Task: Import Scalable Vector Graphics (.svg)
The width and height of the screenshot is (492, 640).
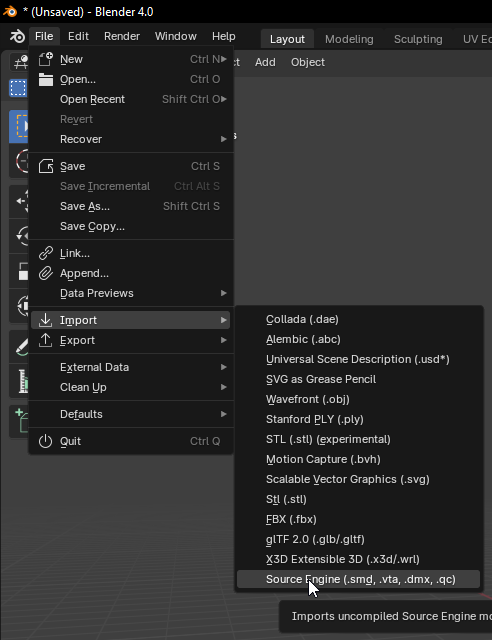Action: point(358,479)
